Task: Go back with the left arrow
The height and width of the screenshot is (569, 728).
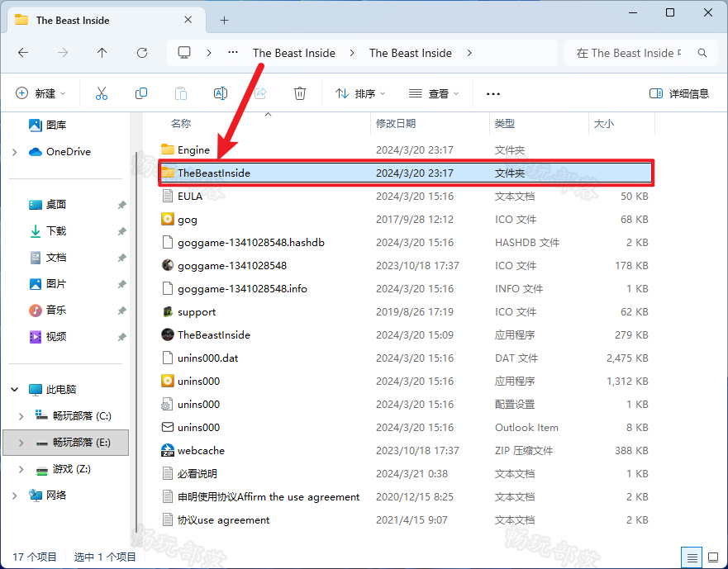Action: [x=23, y=53]
